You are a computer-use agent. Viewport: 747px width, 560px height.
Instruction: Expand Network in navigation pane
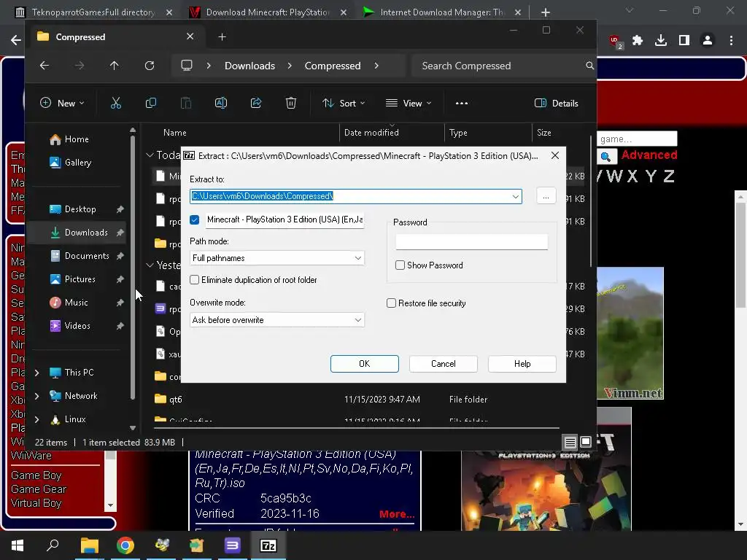pos(36,396)
